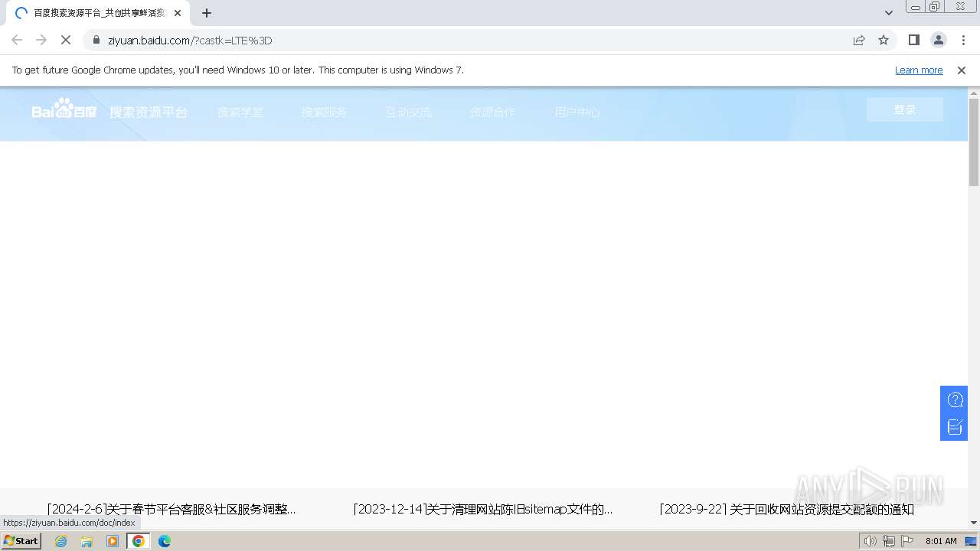
Task: Open the 2023-12-14 sitemap cleanup notice
Action: (x=483, y=509)
